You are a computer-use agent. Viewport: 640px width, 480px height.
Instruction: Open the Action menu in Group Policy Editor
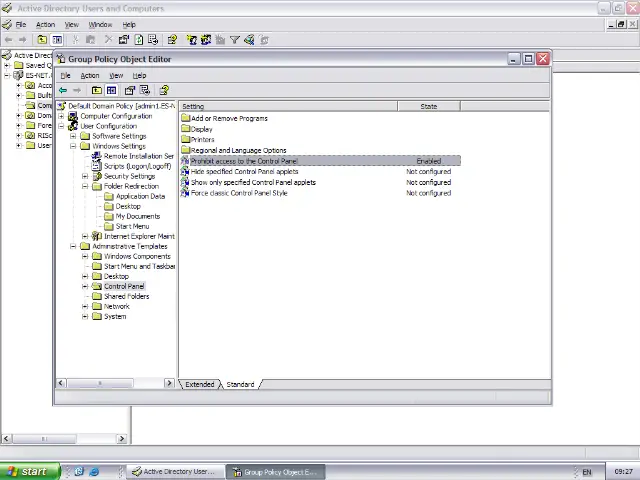90,75
